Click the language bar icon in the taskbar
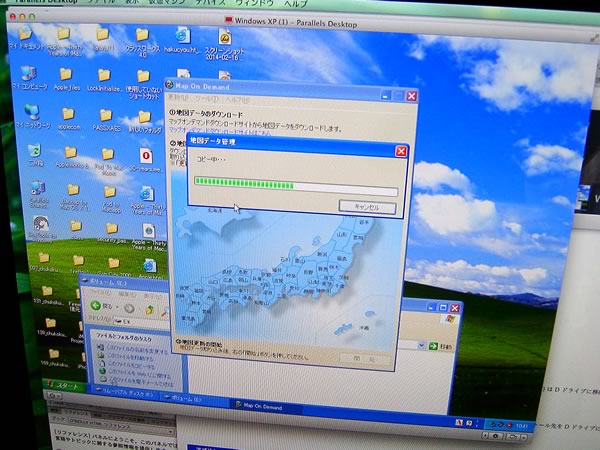The height and width of the screenshot is (450, 600). click(459, 422)
